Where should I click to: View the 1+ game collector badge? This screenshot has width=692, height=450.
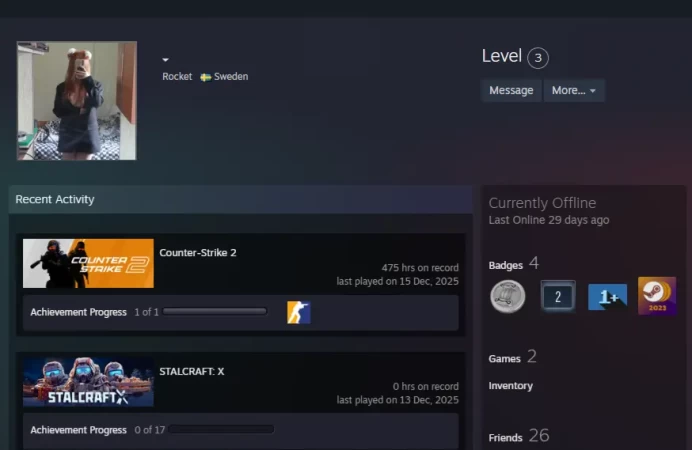click(x=608, y=296)
